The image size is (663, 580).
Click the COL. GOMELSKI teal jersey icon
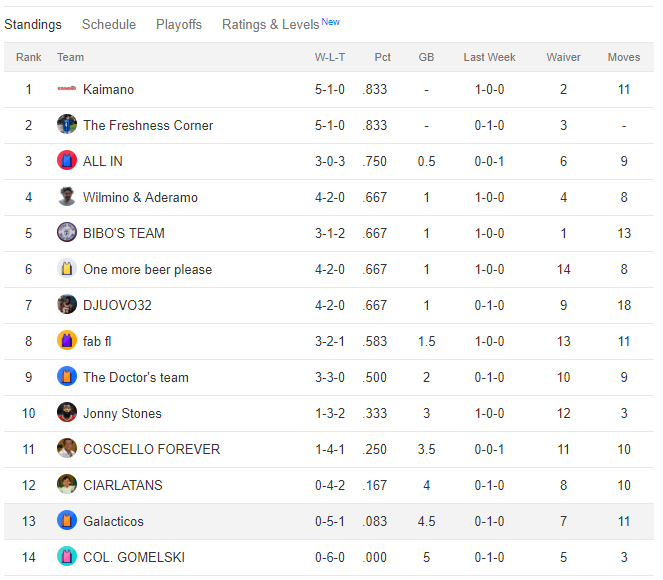pos(67,557)
